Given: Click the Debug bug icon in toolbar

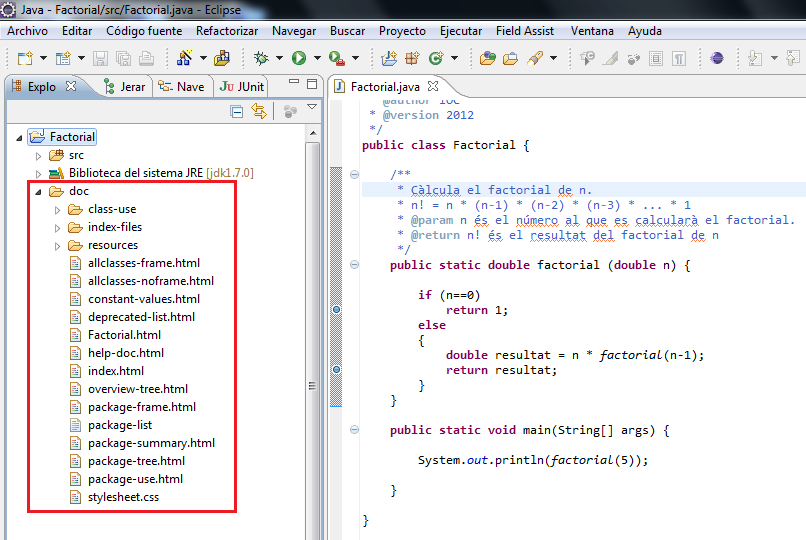Looking at the screenshot, I should [262, 59].
